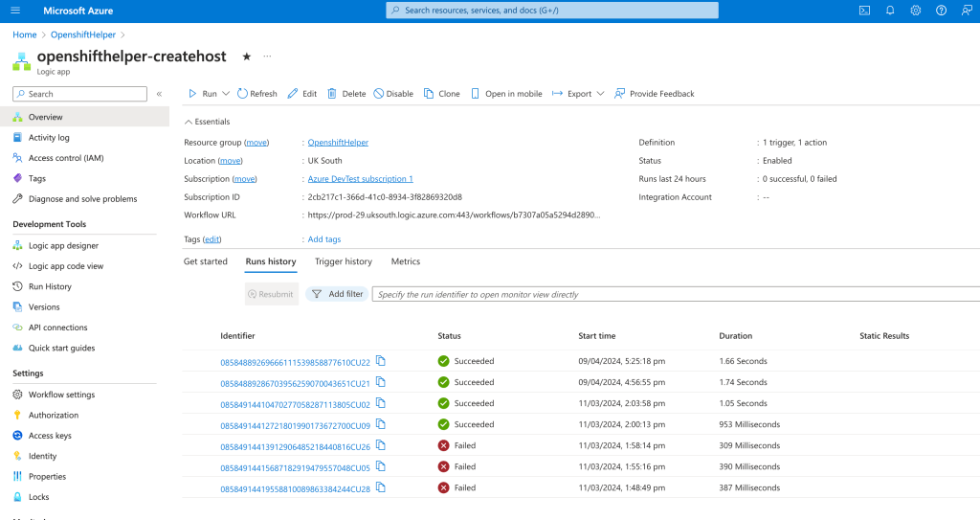Open the feedback icon in top bar
Screen dimensions: 980x520
coord(967,11)
